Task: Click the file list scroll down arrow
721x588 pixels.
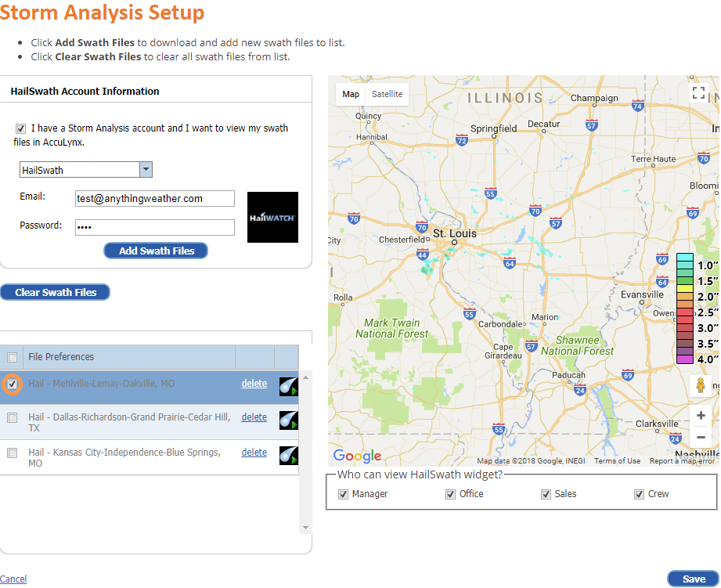Action: pyautogui.click(x=305, y=528)
